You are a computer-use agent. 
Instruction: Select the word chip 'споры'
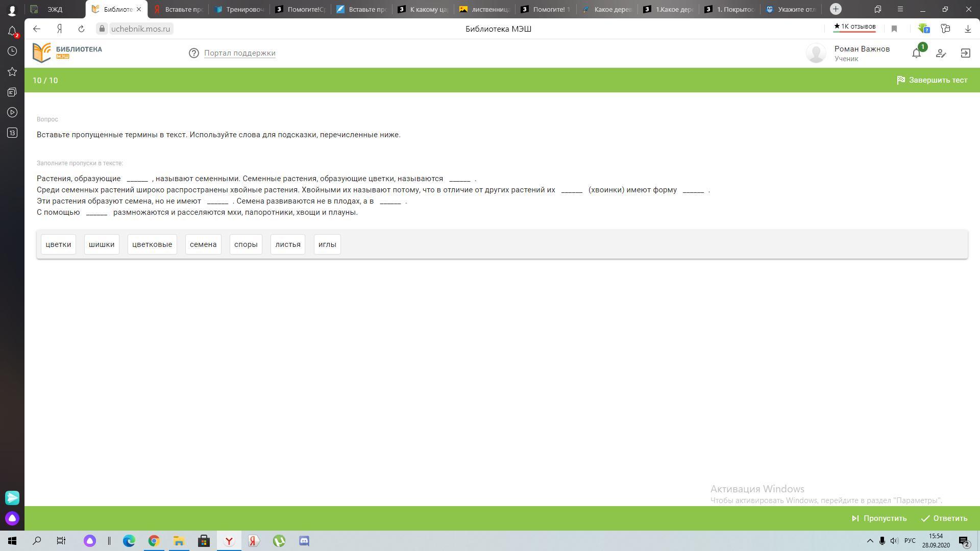(x=246, y=244)
